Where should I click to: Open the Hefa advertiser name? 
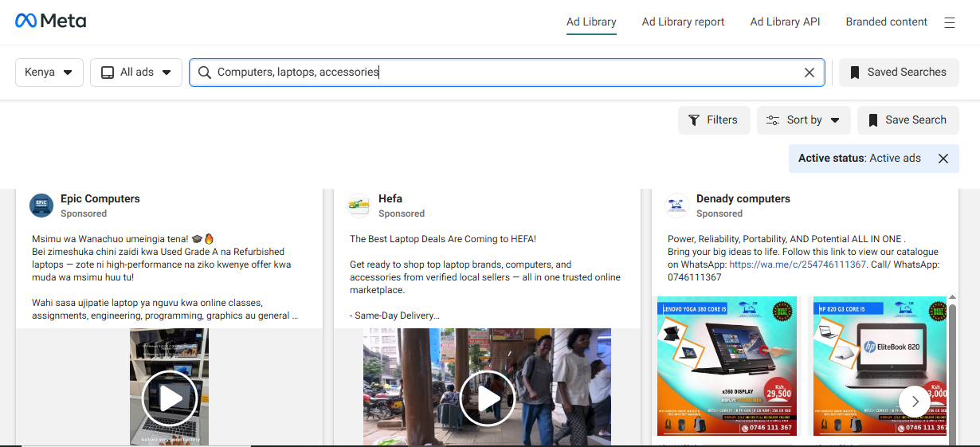(x=390, y=199)
